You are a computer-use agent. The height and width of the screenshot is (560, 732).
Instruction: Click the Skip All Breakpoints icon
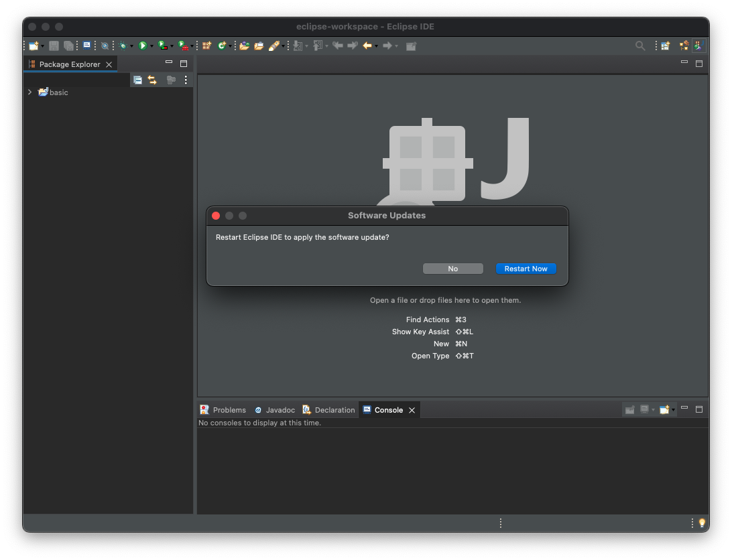pyautogui.click(x=105, y=46)
